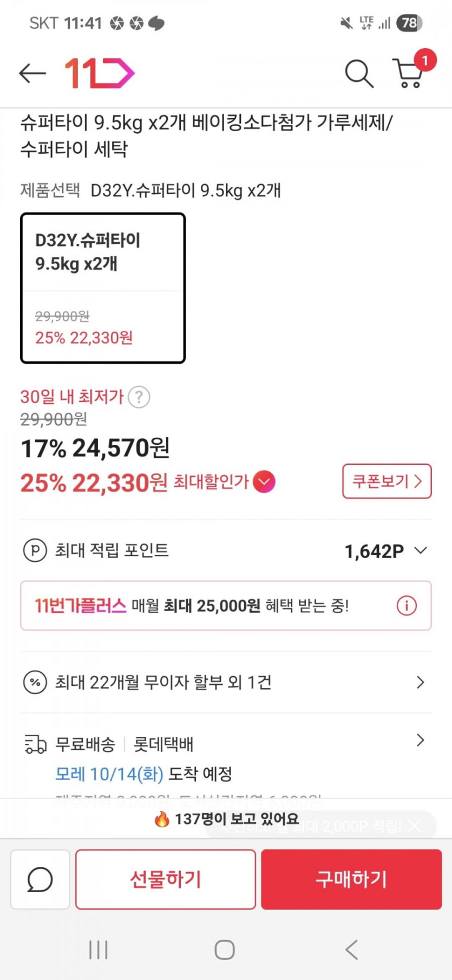Open the 11번가플러스 info icon
This screenshot has height=980, width=452.
click(x=407, y=605)
